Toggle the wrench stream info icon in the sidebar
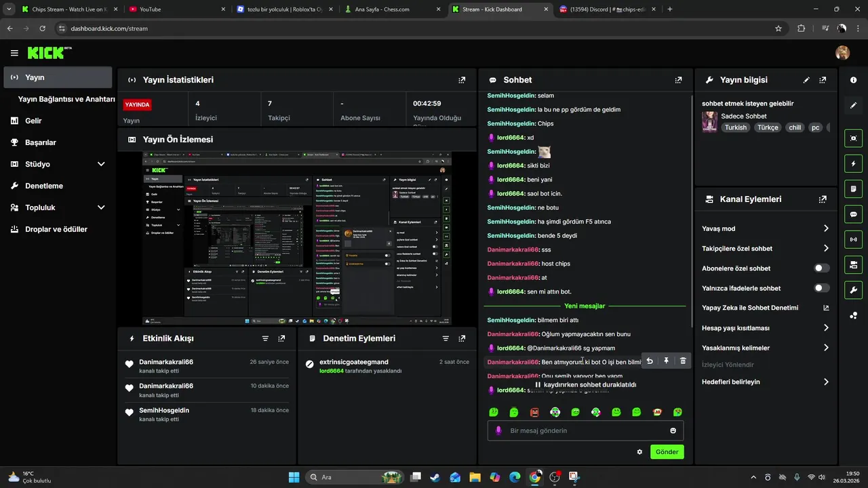This screenshot has height=488, width=868. point(853,290)
